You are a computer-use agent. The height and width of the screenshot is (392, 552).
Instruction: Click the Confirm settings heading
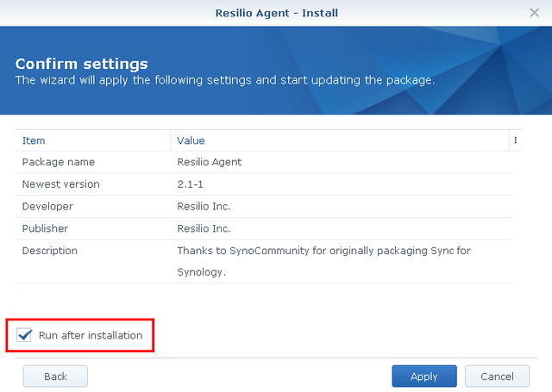click(x=82, y=64)
